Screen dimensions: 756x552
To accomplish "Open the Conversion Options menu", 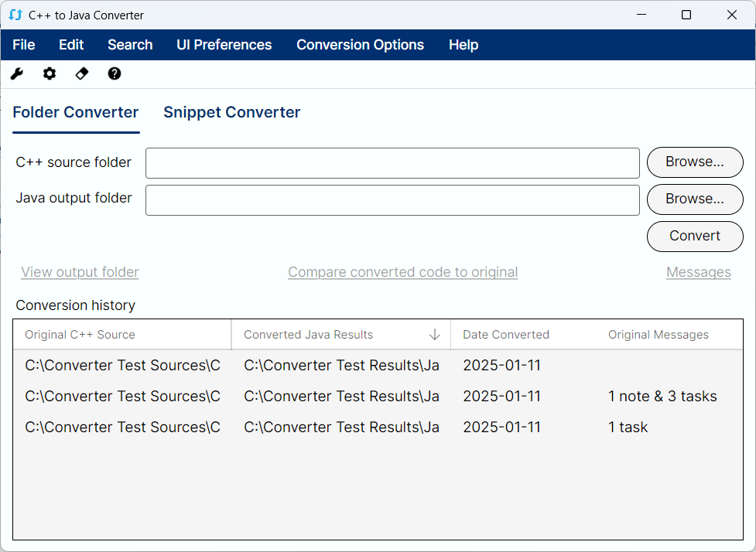I will [360, 45].
